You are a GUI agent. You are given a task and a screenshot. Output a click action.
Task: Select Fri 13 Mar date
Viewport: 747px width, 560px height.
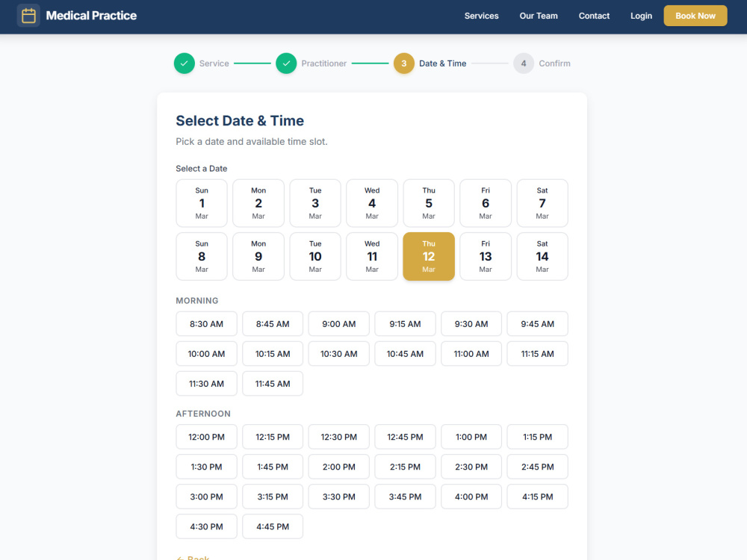pos(486,257)
